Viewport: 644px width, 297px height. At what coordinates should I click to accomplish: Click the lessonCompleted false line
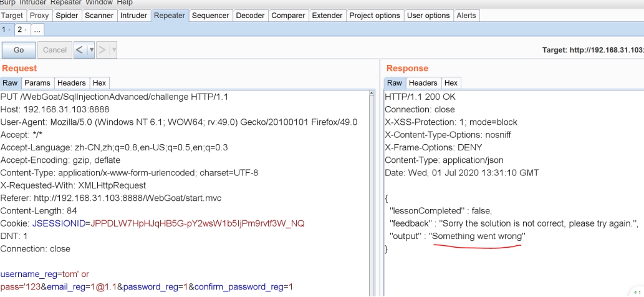point(441,211)
